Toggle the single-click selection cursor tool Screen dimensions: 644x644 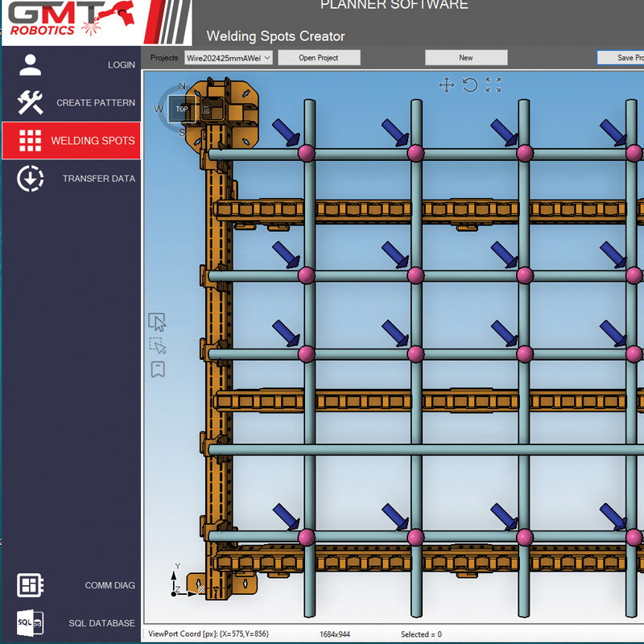click(158, 322)
